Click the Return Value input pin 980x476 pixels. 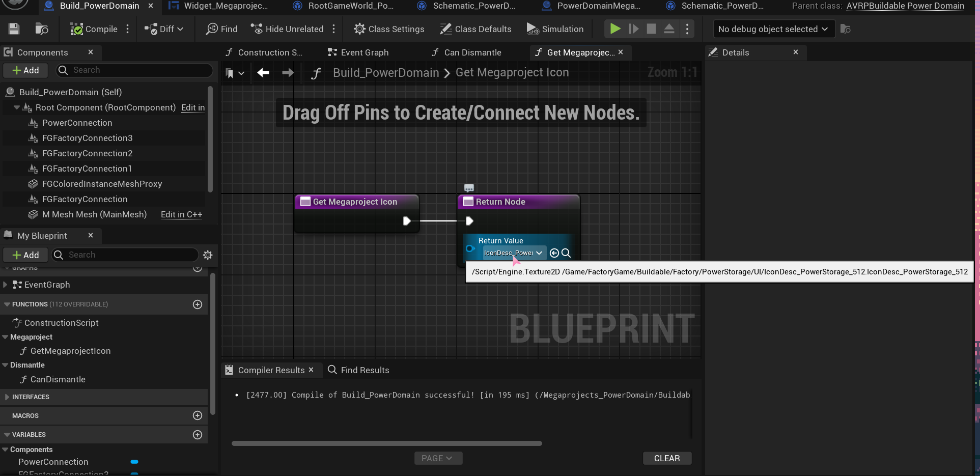[470, 249]
